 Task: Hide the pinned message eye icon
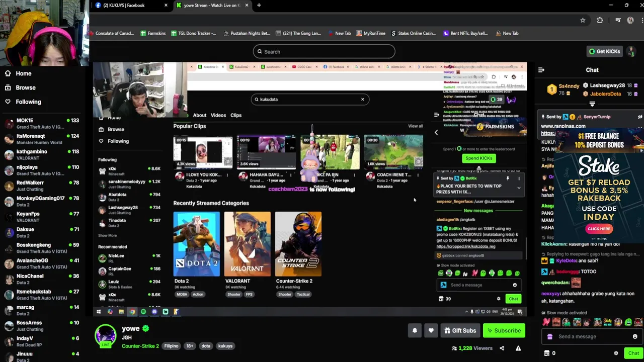pos(639,117)
